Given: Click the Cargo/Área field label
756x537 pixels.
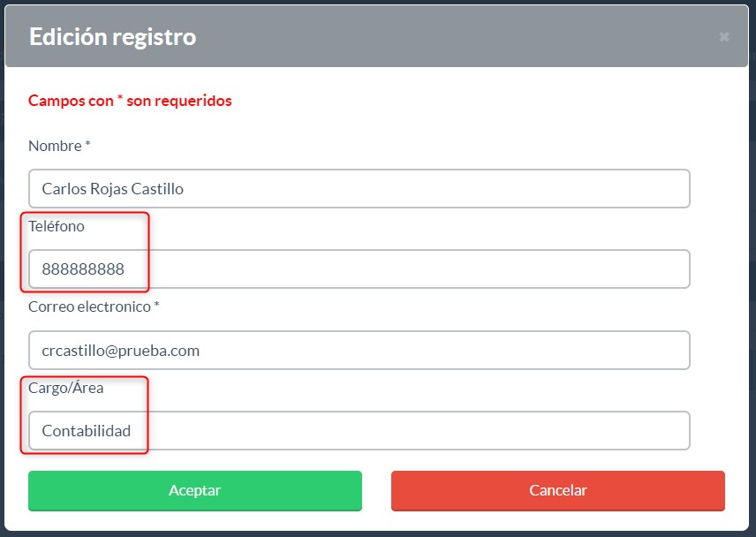Looking at the screenshot, I should click(x=66, y=387).
